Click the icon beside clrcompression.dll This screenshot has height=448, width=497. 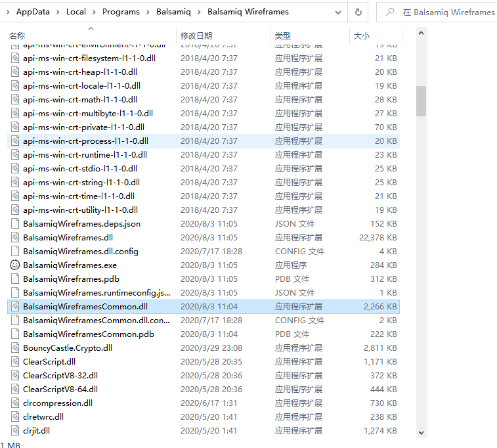15,403
